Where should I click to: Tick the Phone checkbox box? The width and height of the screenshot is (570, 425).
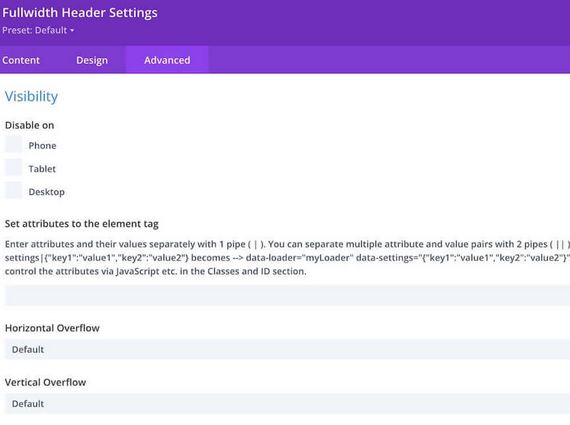[x=13, y=145]
